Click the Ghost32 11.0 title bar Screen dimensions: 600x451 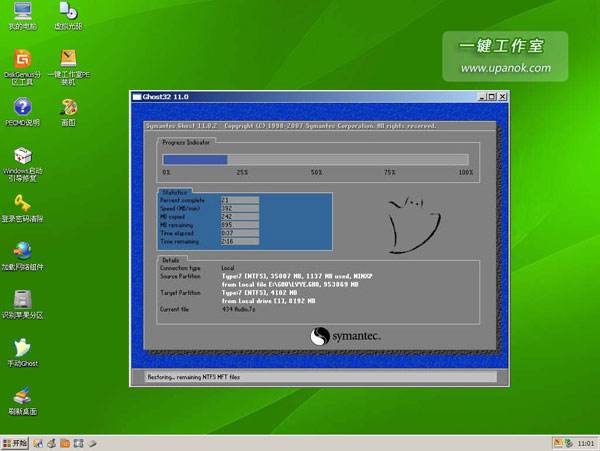pyautogui.click(x=300, y=96)
